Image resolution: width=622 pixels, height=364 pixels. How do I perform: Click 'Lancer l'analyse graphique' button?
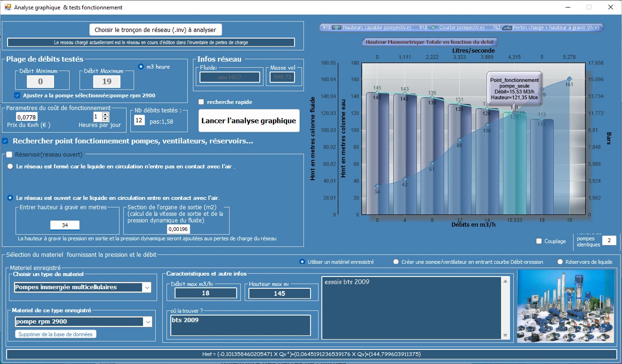click(x=249, y=121)
